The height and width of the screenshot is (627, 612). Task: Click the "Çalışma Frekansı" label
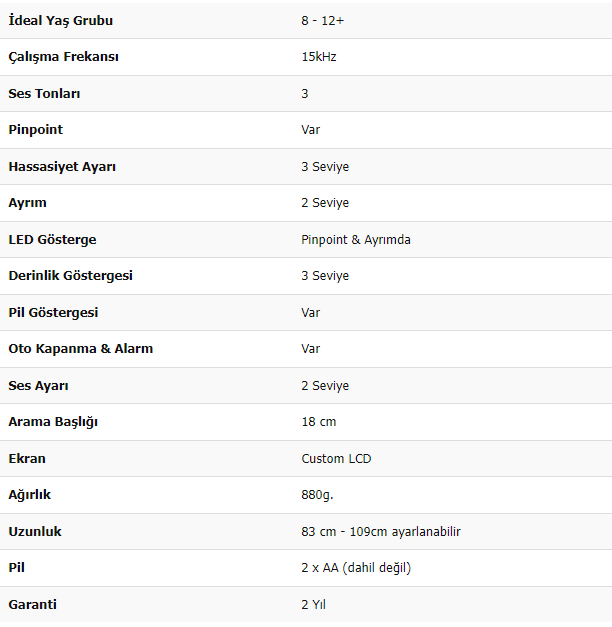coord(64,57)
